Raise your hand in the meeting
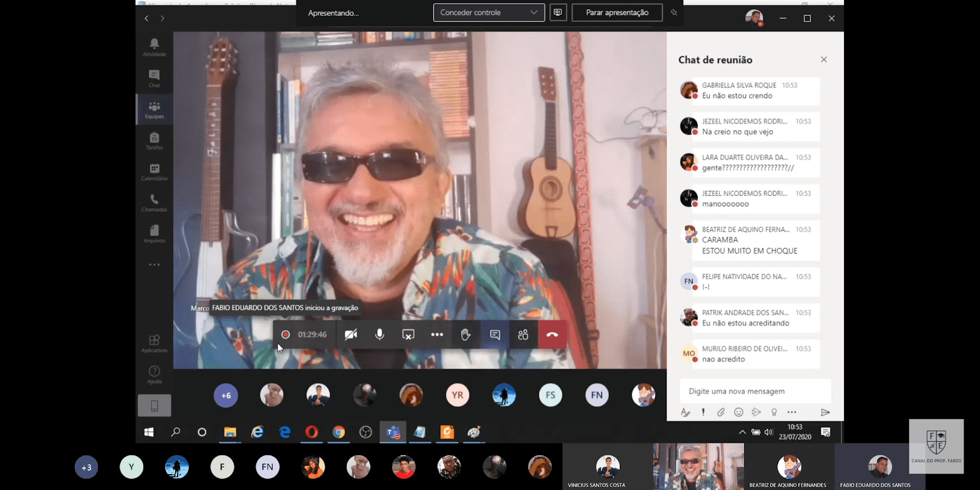Screen dimensions: 980x490 click(466, 334)
